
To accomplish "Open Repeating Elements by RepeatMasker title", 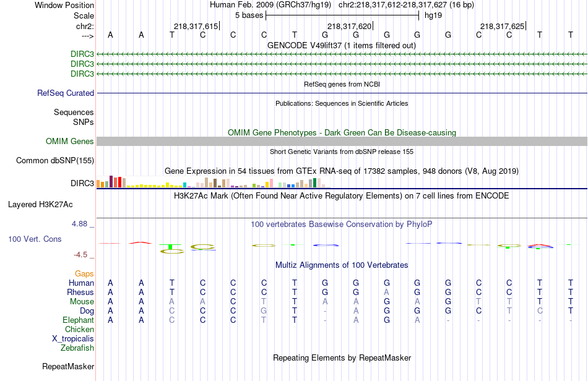I will point(342,357).
